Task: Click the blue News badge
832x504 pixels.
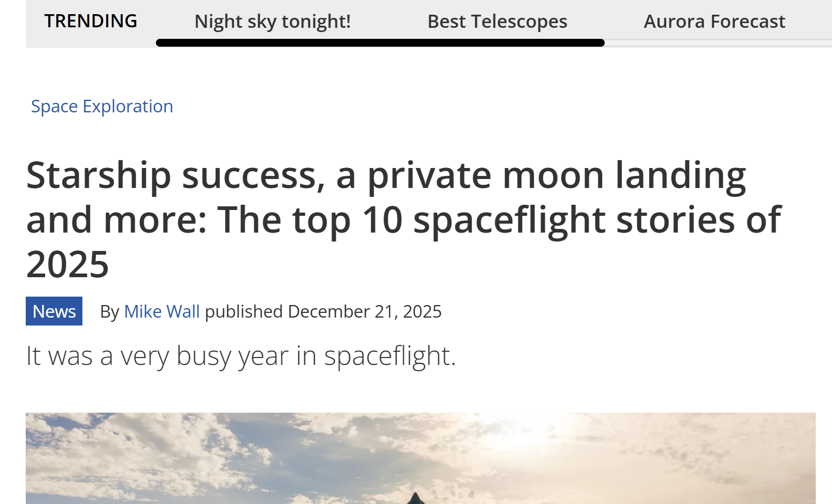Action: [x=54, y=311]
